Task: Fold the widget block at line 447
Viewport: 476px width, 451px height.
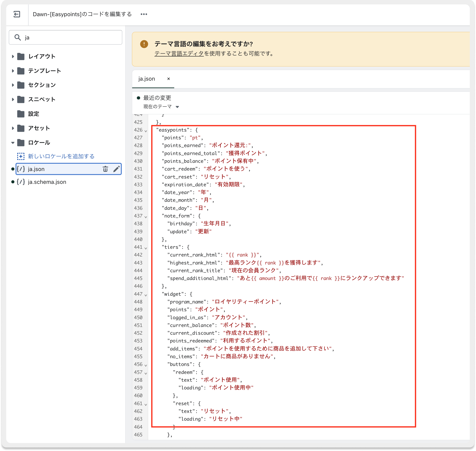Action: point(146,295)
